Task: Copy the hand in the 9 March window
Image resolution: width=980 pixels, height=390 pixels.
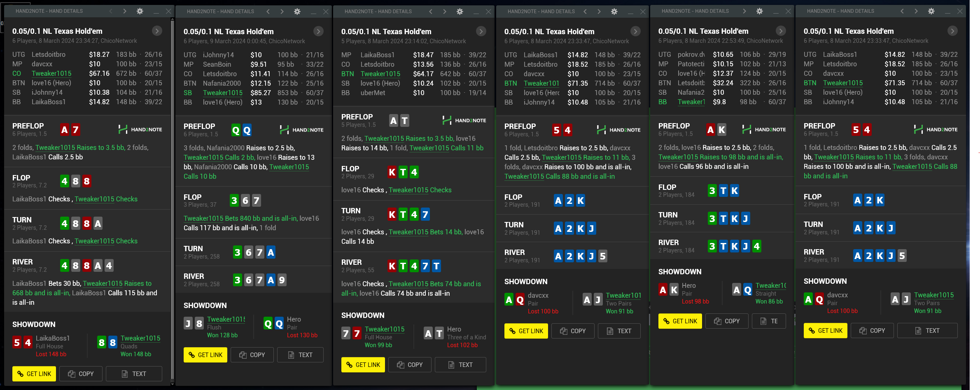Action: (252, 355)
